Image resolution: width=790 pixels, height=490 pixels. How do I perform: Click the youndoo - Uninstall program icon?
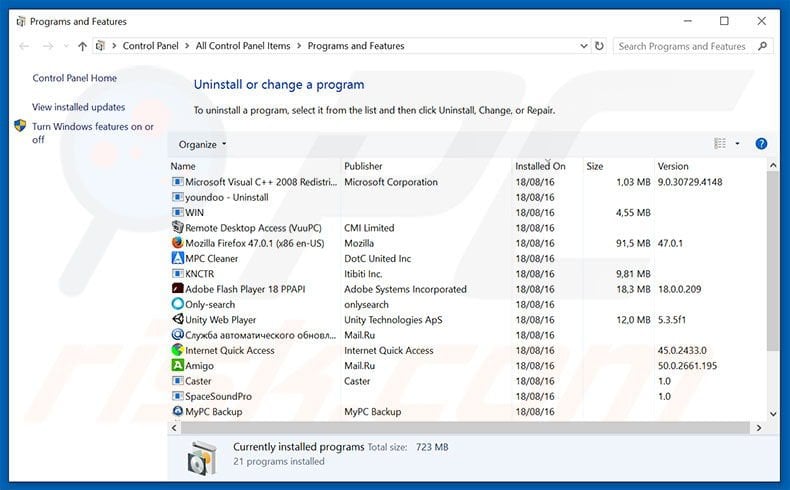[177, 197]
